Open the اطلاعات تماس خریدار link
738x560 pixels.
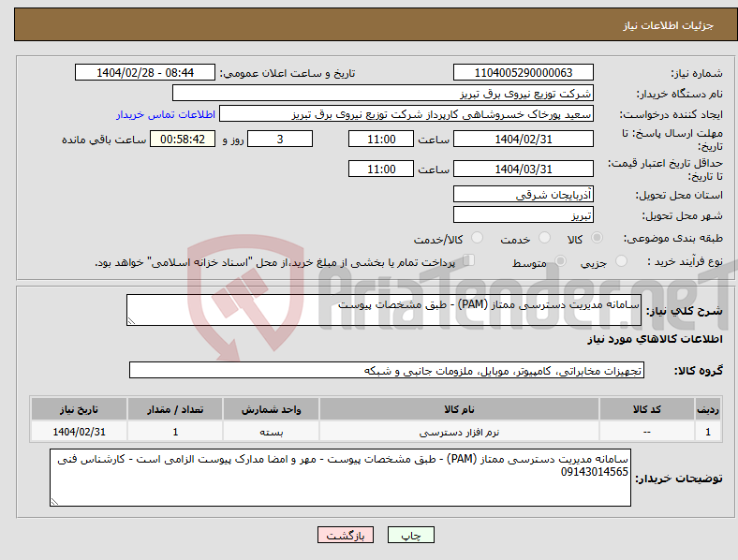tap(166, 114)
